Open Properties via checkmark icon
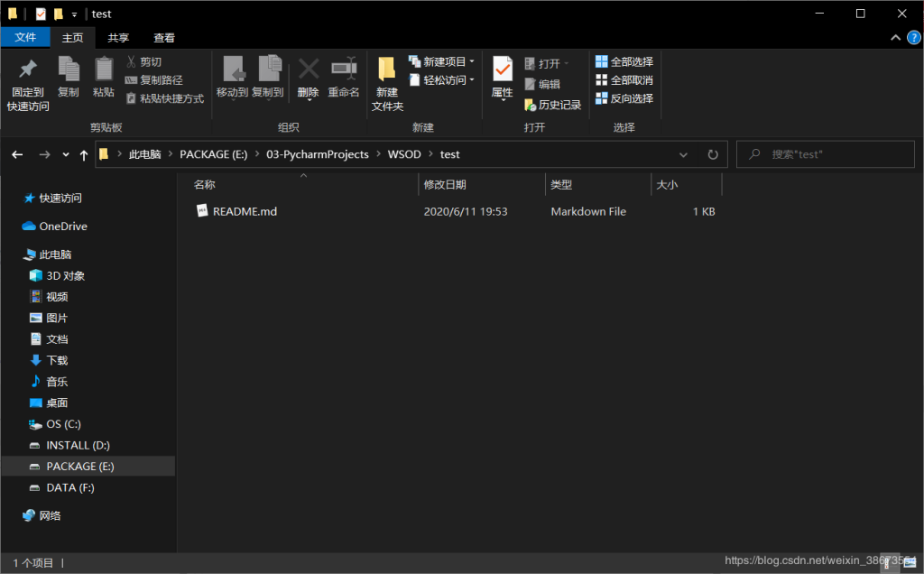 click(502, 70)
